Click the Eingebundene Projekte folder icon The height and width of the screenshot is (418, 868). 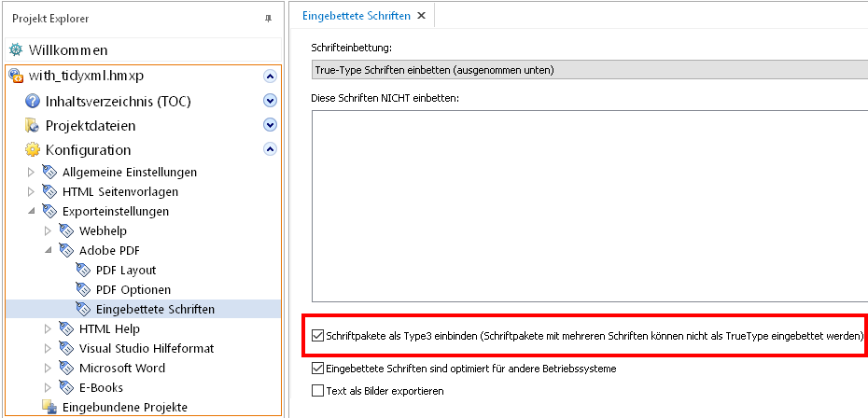pos(49,407)
